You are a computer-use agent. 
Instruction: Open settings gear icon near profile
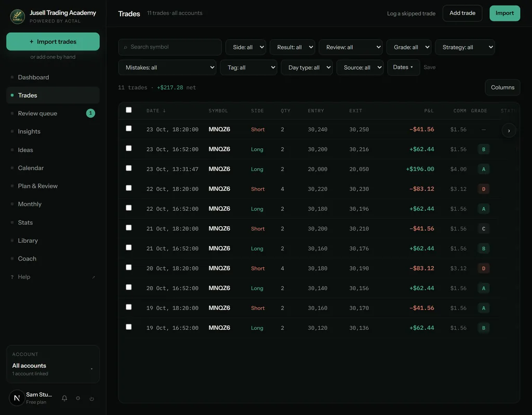[78, 398]
